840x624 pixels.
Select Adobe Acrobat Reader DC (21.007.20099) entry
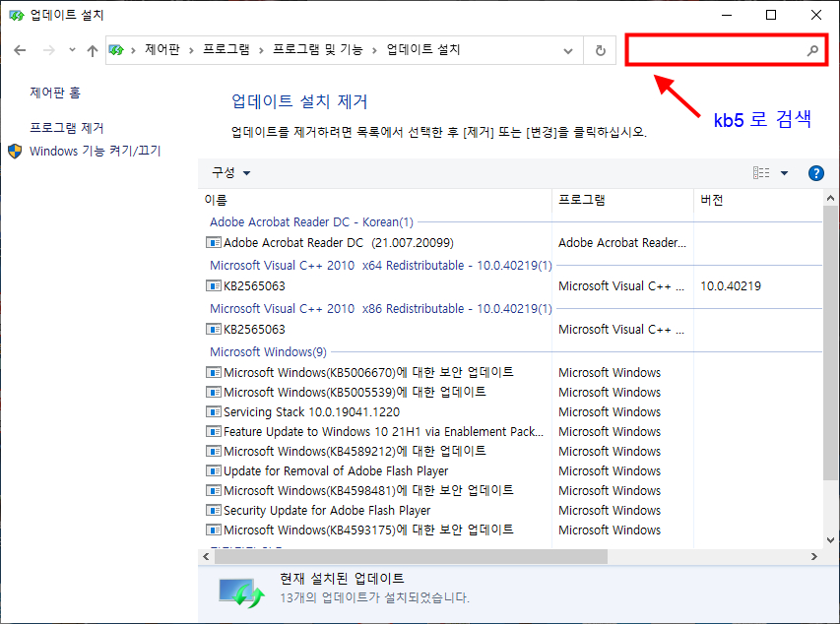339,243
